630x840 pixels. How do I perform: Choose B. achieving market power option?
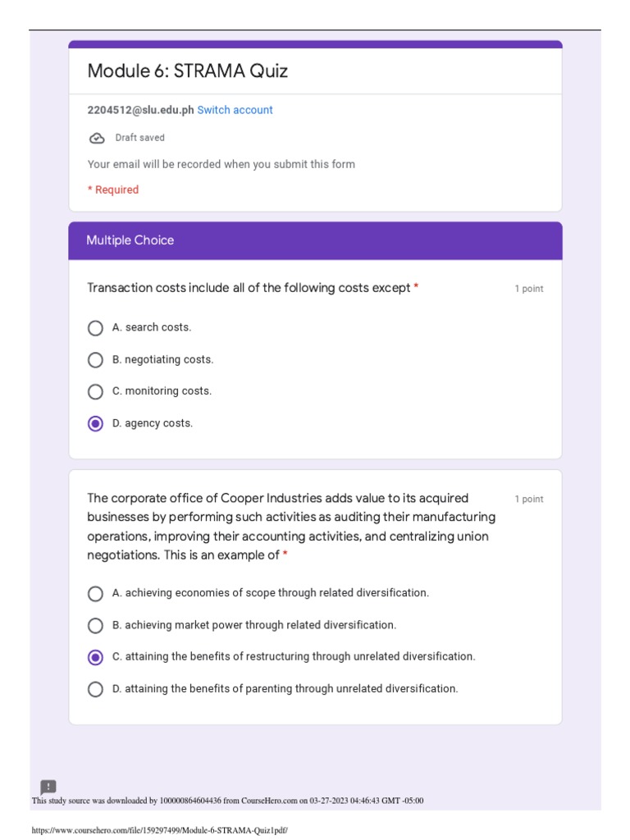tap(95, 625)
